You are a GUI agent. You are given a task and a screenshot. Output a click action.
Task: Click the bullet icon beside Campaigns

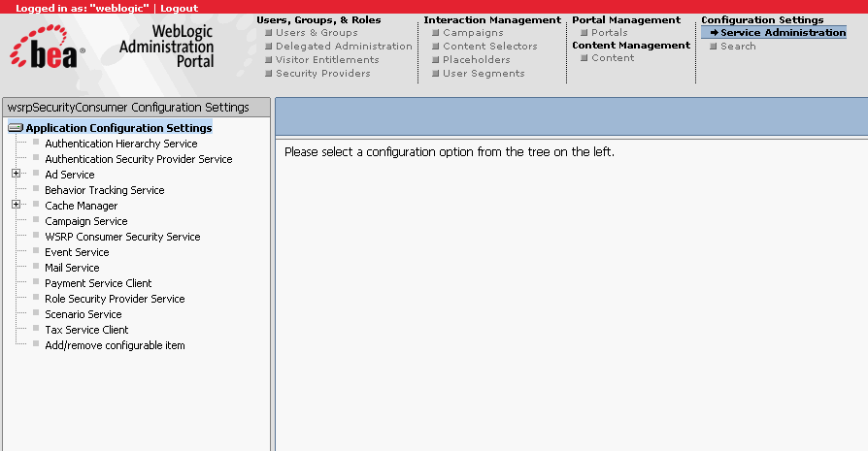pyautogui.click(x=436, y=33)
